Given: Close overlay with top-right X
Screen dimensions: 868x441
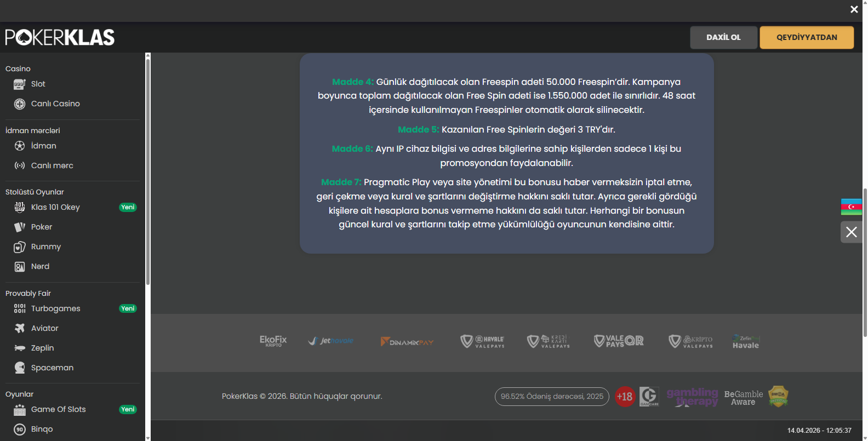Looking at the screenshot, I should click(854, 9).
